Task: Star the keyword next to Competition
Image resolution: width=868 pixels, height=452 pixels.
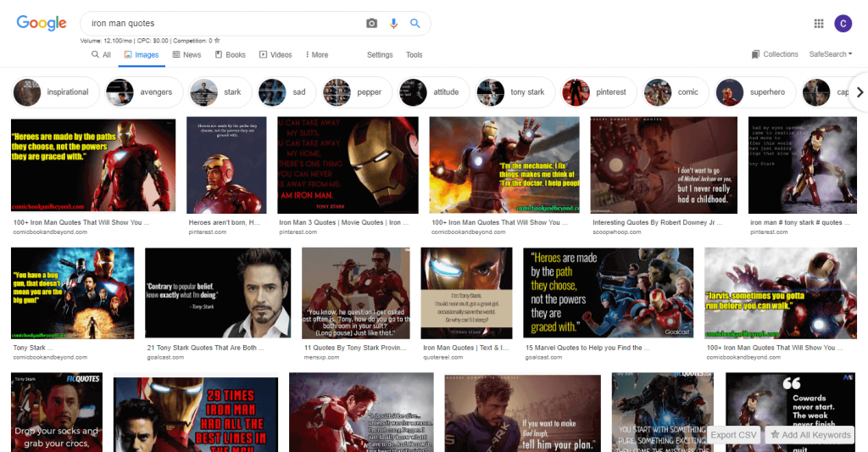Action: (217, 41)
